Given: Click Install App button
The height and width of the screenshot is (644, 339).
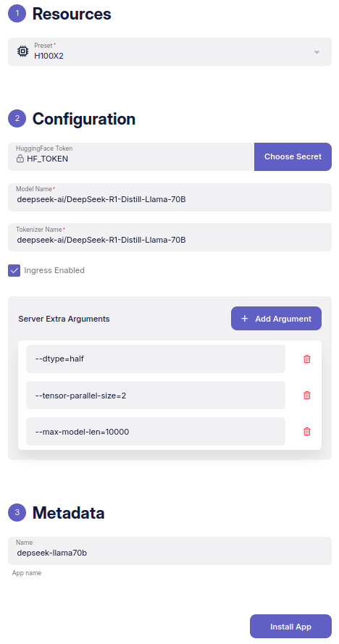Looking at the screenshot, I should click(x=290, y=627).
